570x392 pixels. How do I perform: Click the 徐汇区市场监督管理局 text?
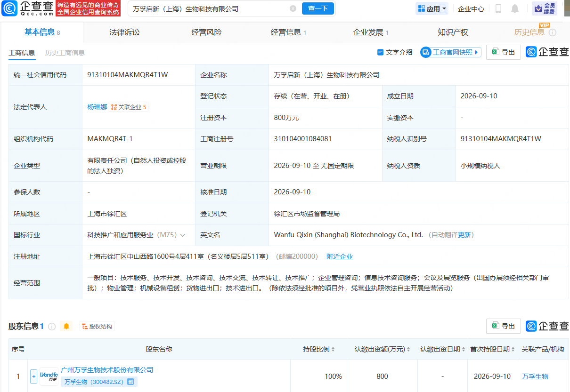pos(307,214)
